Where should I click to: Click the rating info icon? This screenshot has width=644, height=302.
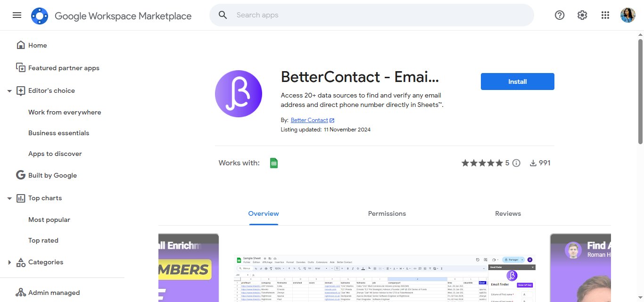(x=516, y=163)
